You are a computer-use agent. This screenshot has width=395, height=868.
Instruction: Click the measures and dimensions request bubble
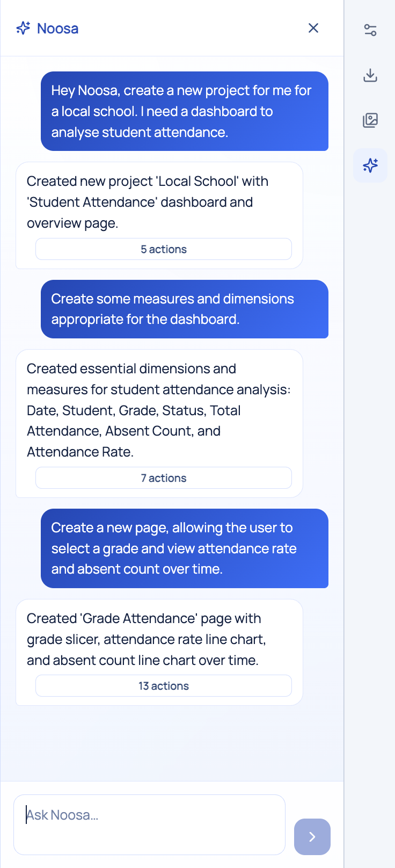tap(185, 309)
